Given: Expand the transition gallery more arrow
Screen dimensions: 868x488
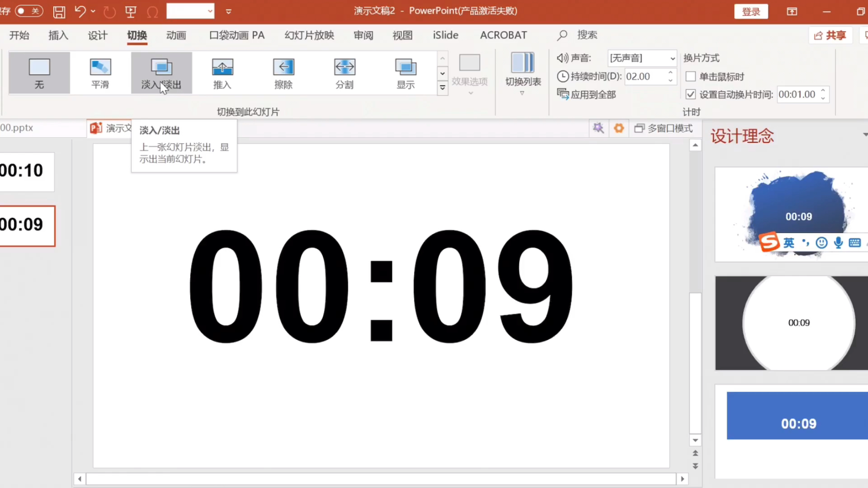Looking at the screenshot, I should pyautogui.click(x=443, y=88).
